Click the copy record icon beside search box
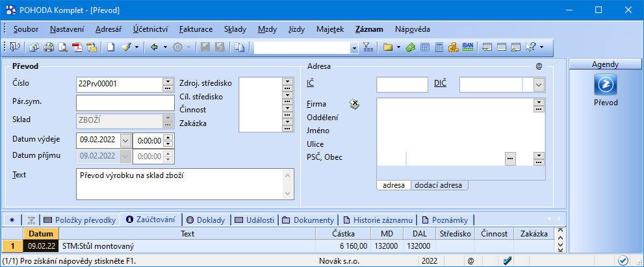 coord(239,47)
